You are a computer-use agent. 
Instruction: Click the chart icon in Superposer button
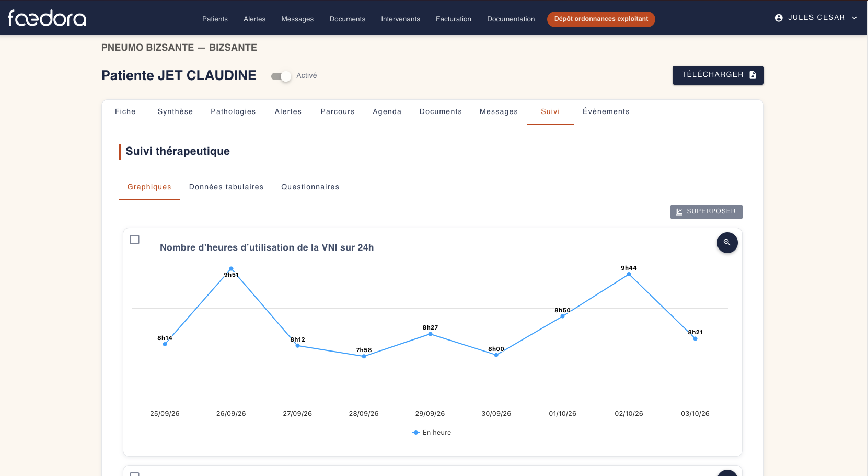679,212
